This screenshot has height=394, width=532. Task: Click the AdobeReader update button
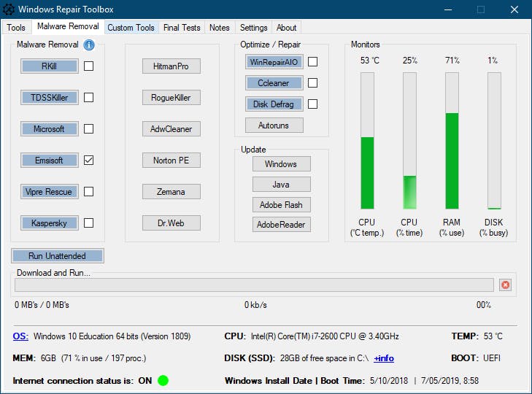coord(281,224)
